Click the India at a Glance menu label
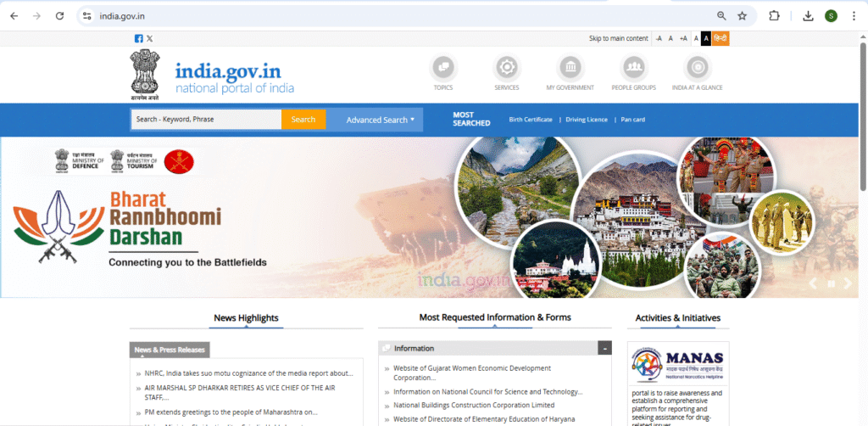 point(697,87)
